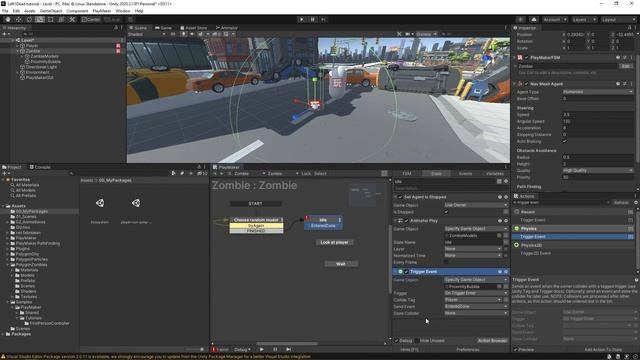Image resolution: width=640 pixels, height=360 pixels.
Task: Open Trigger Event description help icon
Action: coord(636,280)
